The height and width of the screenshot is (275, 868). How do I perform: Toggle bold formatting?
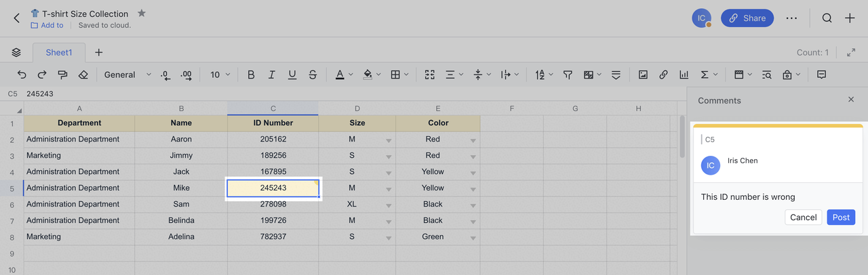point(251,75)
